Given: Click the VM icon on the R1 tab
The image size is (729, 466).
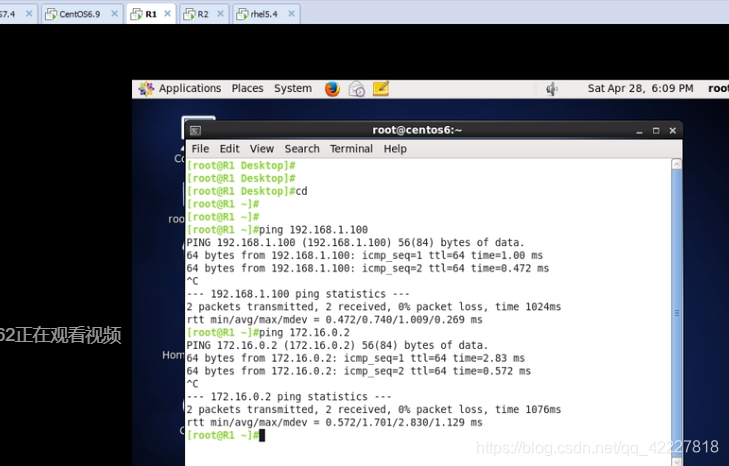Looking at the screenshot, I should click(x=136, y=14).
